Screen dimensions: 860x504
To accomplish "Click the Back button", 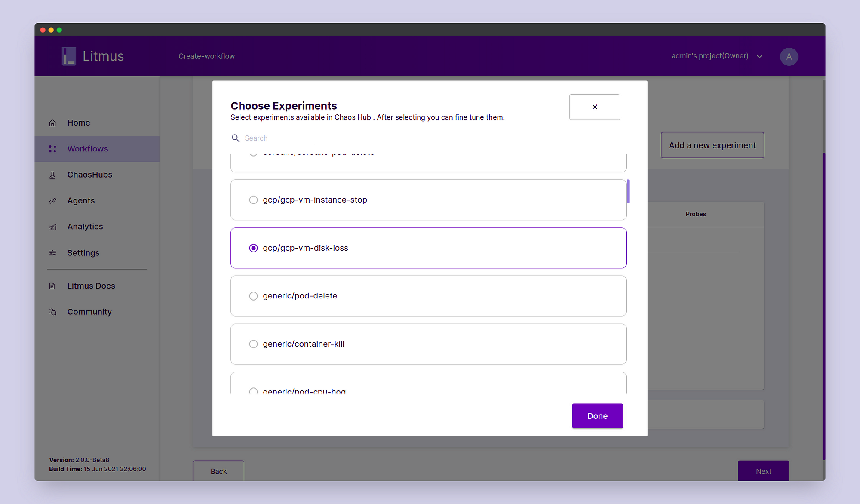I will click(x=218, y=471).
